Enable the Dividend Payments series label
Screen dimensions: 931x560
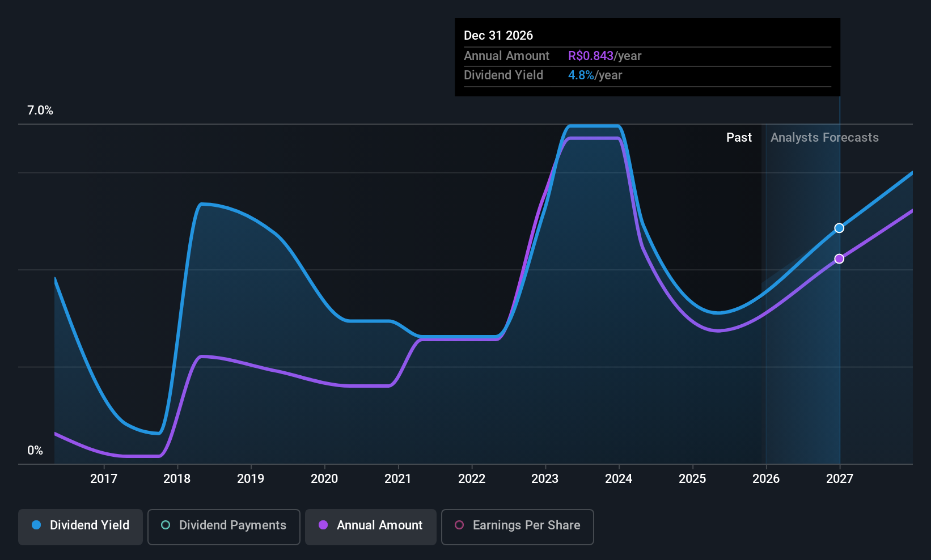tap(232, 525)
